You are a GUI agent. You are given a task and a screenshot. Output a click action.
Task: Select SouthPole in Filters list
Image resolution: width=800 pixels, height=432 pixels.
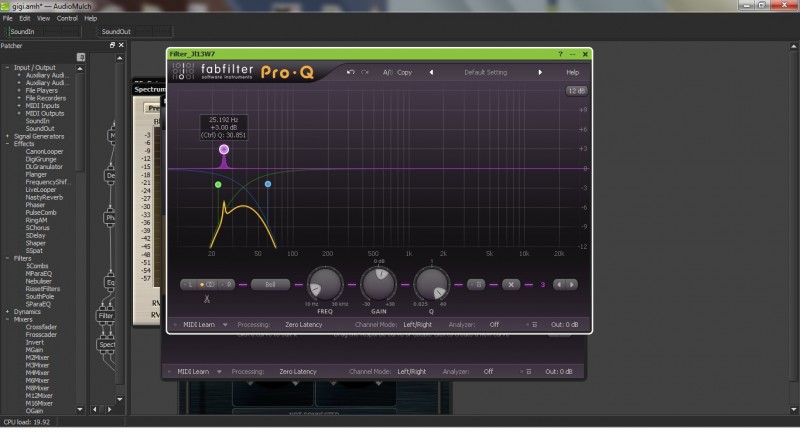(x=40, y=296)
